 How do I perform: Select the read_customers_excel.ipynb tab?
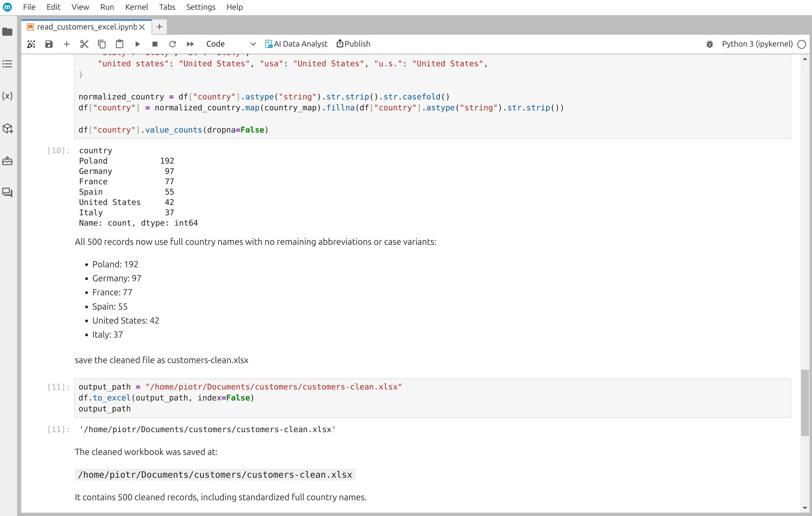tap(87, 27)
